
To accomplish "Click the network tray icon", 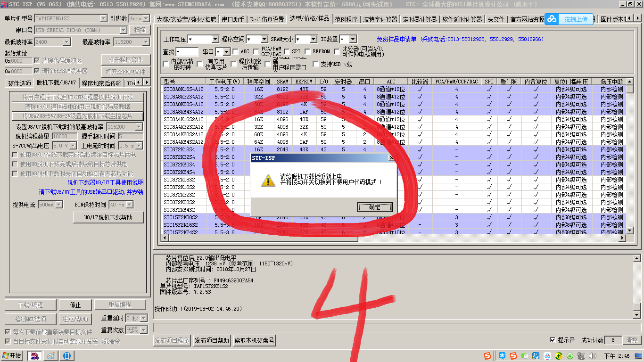I will [x=581, y=356].
